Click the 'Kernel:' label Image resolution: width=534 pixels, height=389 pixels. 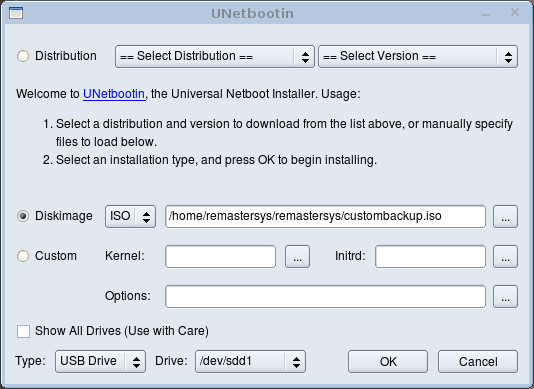point(125,256)
